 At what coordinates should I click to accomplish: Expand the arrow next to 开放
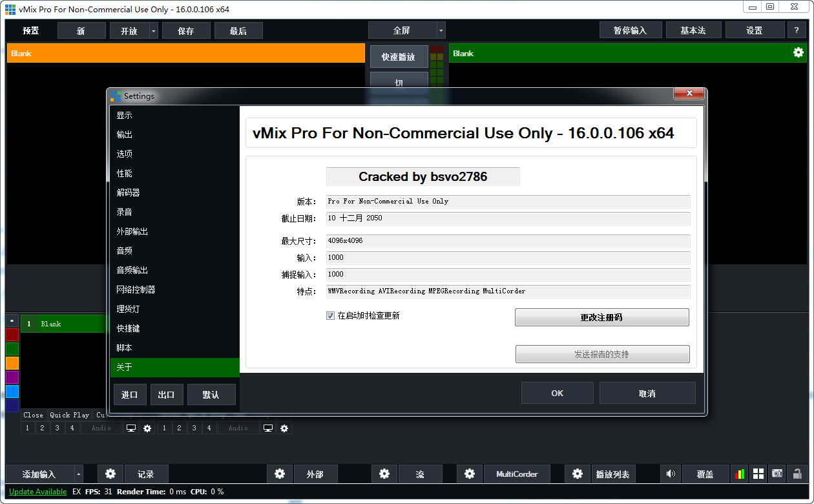(153, 30)
